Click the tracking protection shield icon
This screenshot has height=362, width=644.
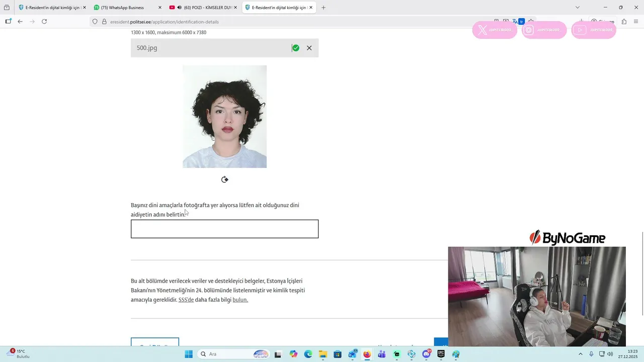tap(95, 22)
